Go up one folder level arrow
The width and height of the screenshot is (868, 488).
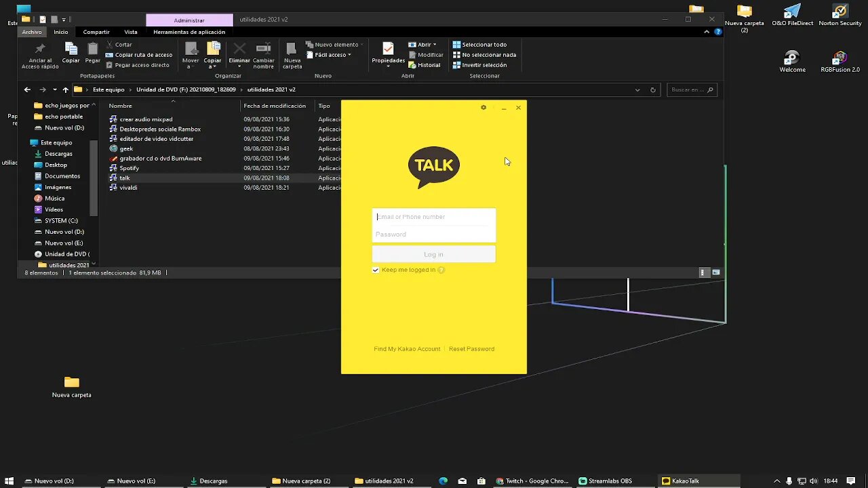pos(66,89)
